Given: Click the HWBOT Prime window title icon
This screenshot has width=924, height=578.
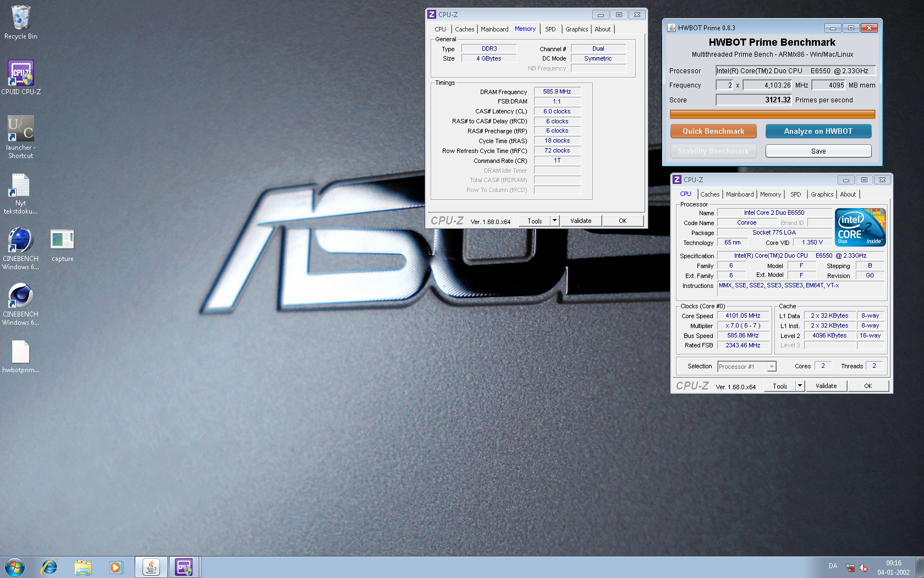Looking at the screenshot, I should point(672,28).
